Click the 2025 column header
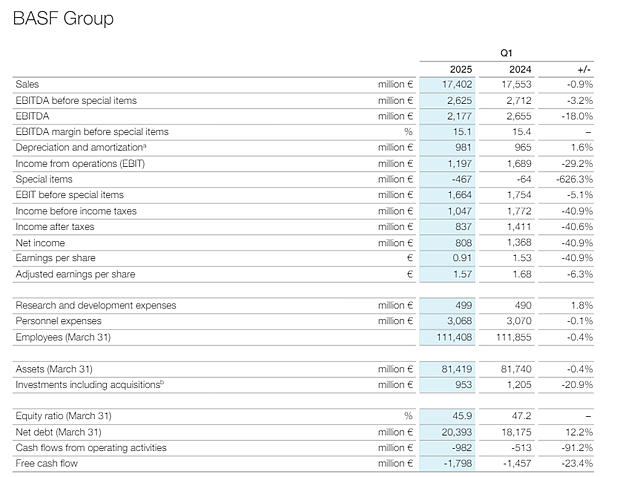This screenshot has height=477, width=640. click(461, 69)
